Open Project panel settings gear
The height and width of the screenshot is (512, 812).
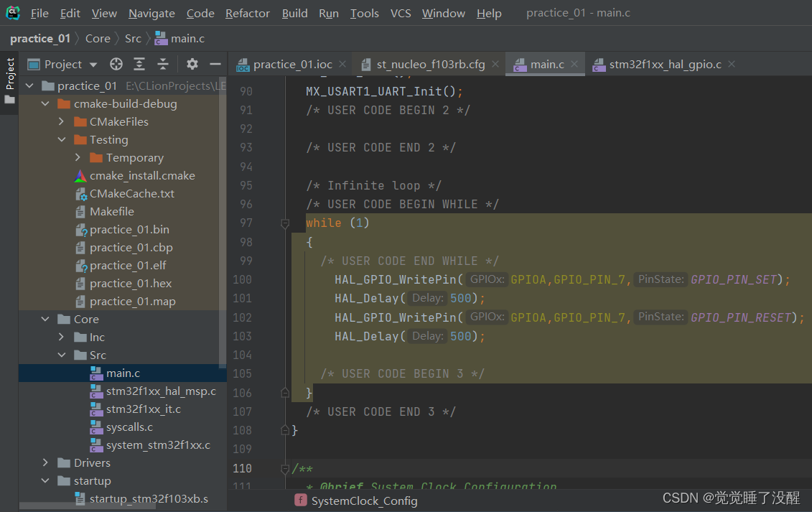192,65
